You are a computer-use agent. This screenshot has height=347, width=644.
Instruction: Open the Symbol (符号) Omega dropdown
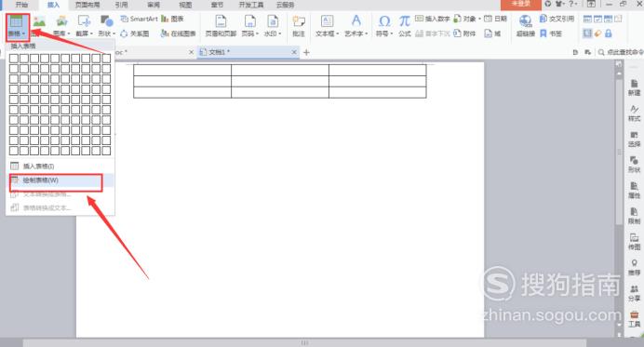pos(384,26)
